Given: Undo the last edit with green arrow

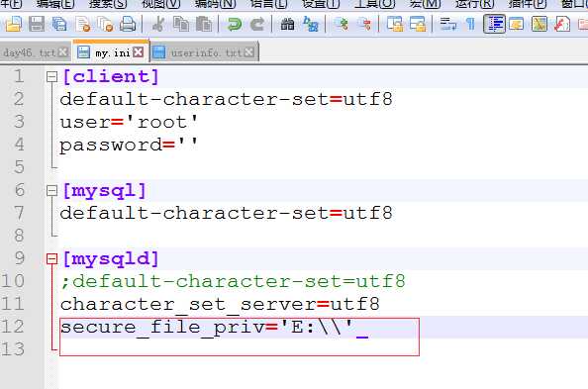Looking at the screenshot, I should click(235, 24).
